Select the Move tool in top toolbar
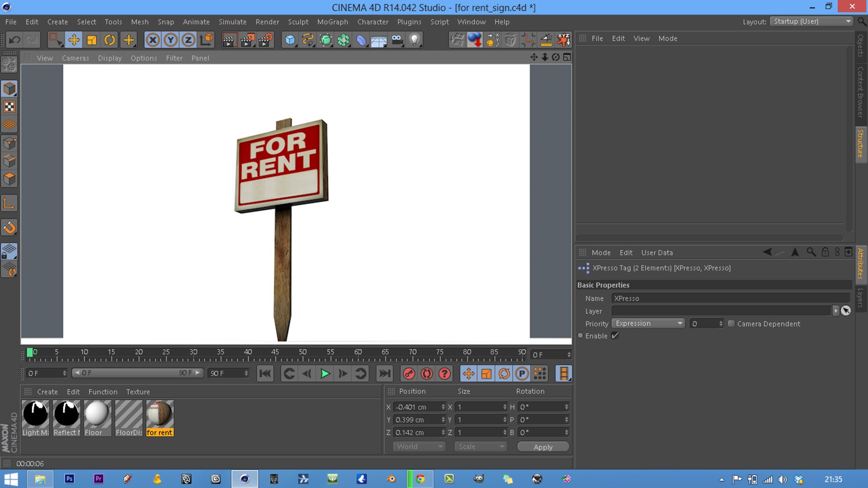This screenshot has height=488, width=868. pos(74,40)
